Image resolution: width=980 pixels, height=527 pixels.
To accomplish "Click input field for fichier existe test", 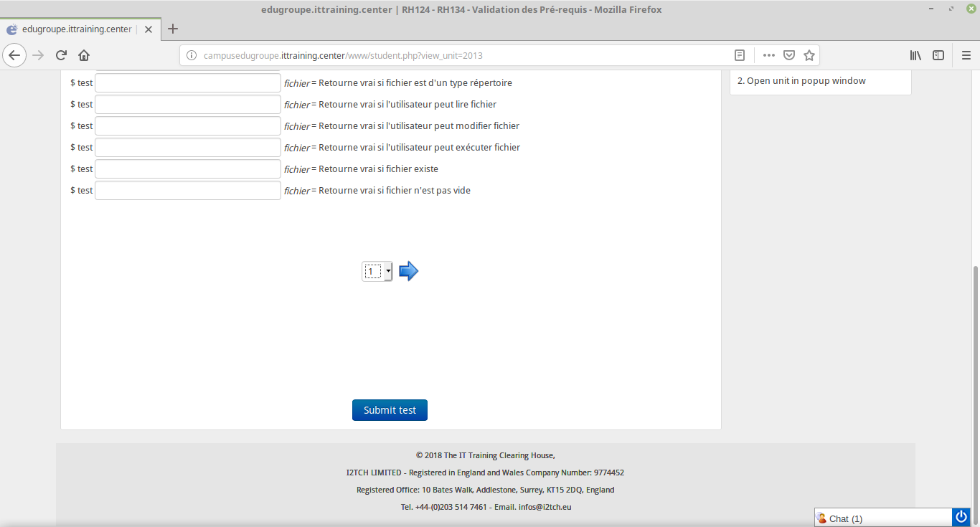I will click(x=187, y=169).
